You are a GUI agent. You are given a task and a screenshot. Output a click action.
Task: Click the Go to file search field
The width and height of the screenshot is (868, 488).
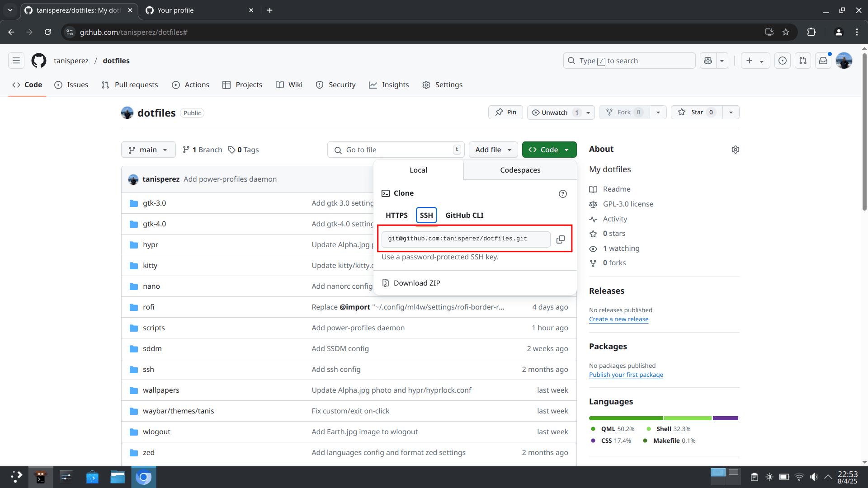tap(396, 150)
